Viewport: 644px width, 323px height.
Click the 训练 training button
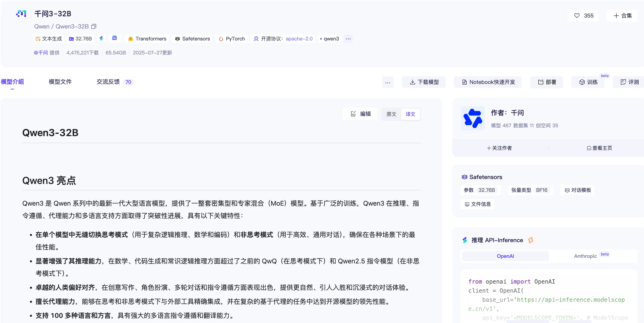point(588,82)
